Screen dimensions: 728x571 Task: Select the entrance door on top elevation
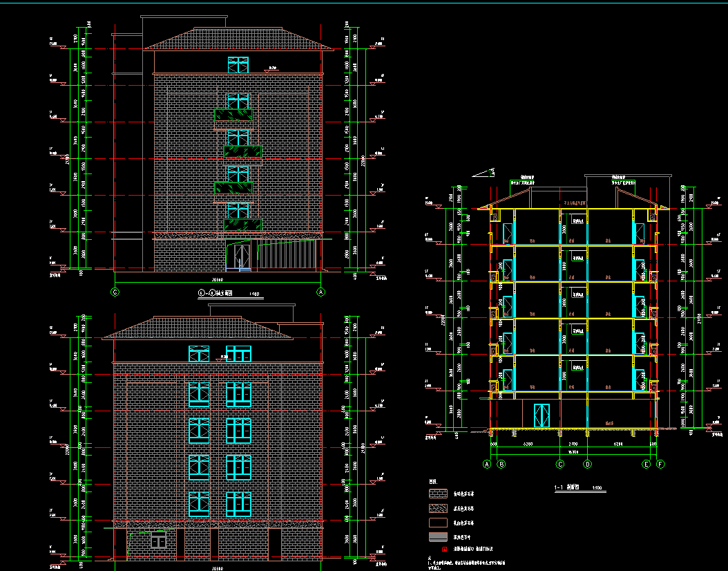tap(242, 256)
